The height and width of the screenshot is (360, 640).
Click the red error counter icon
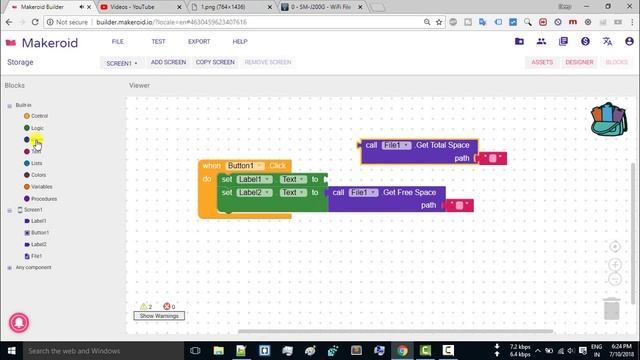point(167,306)
